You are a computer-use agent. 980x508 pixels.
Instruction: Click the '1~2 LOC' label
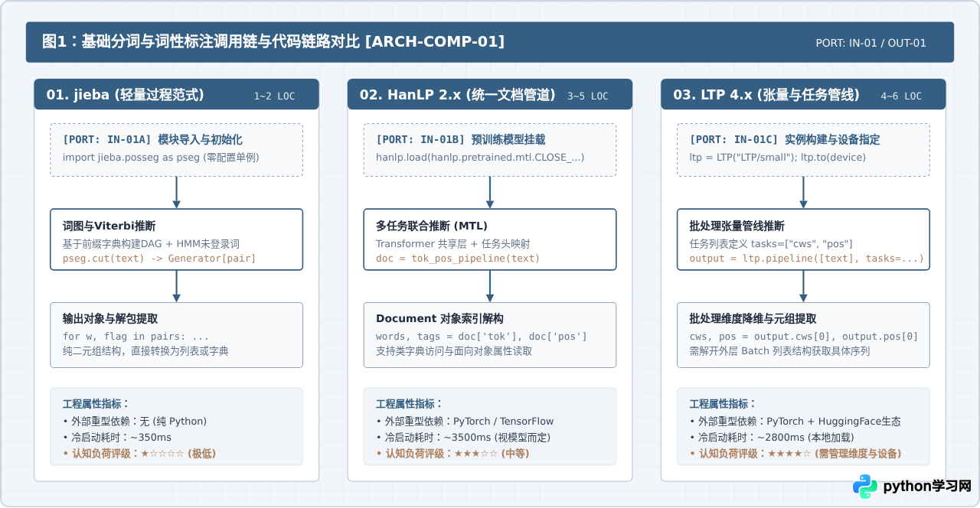(274, 96)
